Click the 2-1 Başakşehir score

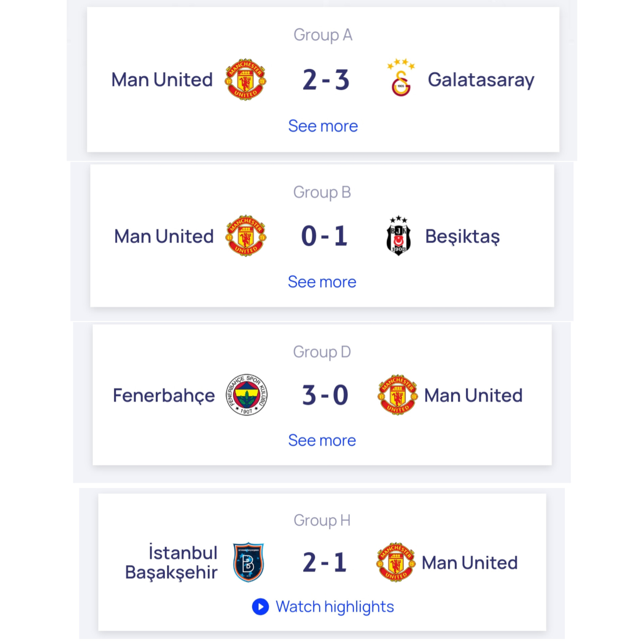[x=324, y=562]
